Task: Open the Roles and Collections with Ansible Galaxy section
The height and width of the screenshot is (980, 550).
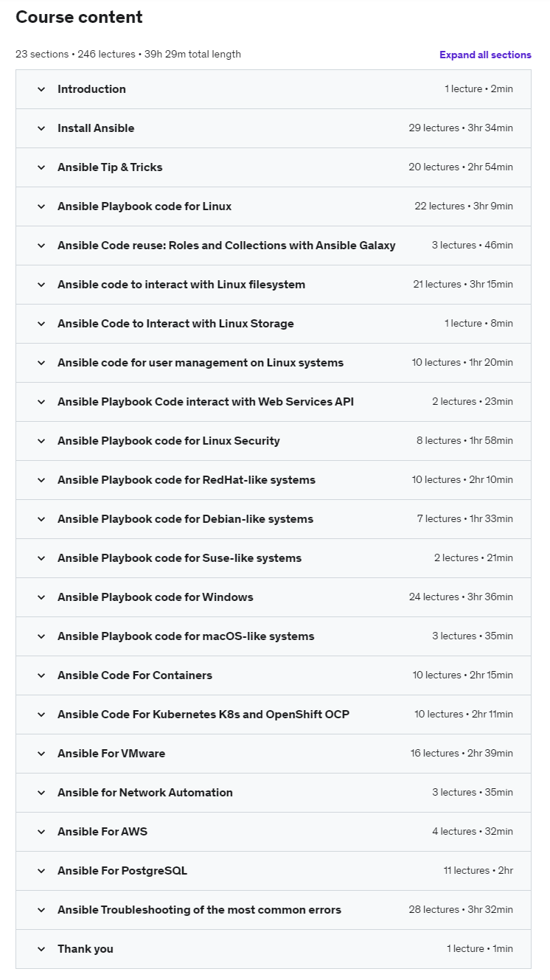Action: pos(226,246)
